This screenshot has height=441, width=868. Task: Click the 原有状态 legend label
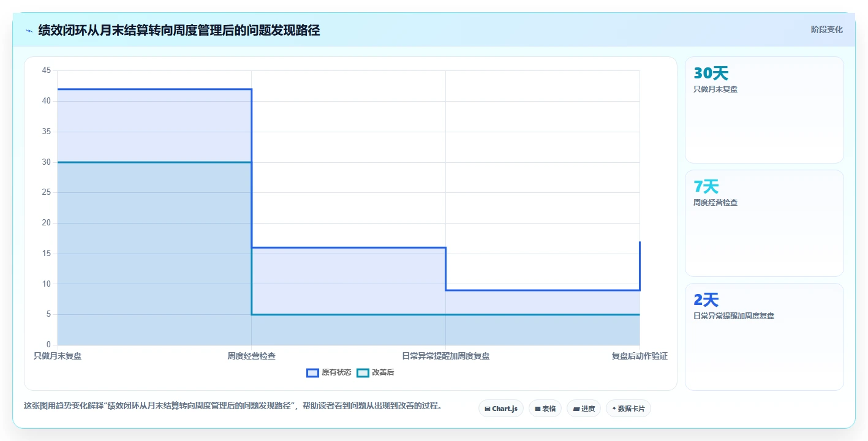coord(336,372)
